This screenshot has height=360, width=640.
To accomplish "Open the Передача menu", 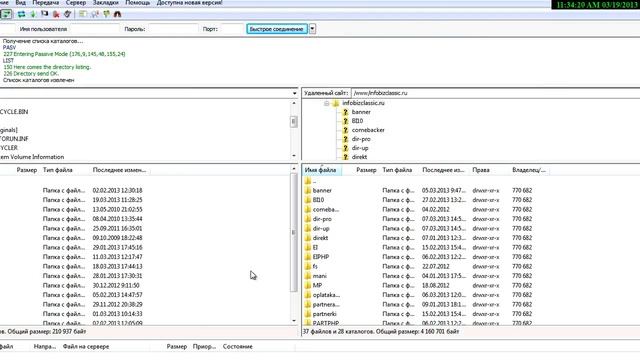I will pos(46,2).
